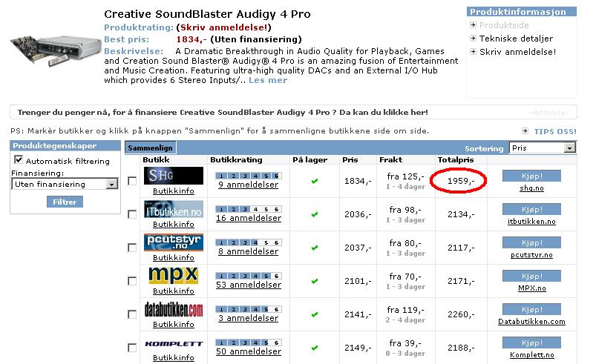Screen dimensions: 596x364
Task: Click the databutikken.com store logo
Action: tap(174, 309)
